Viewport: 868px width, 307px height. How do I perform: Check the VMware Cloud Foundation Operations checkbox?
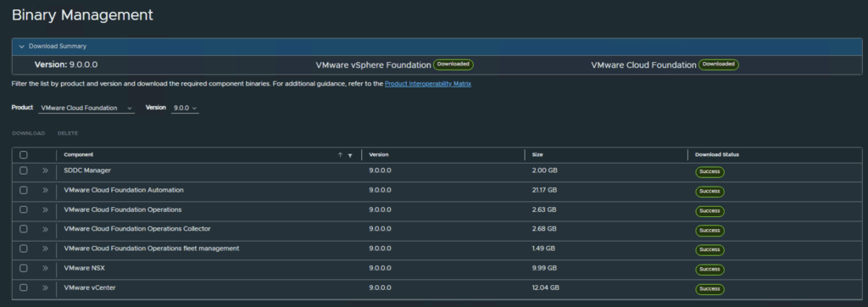(x=23, y=209)
